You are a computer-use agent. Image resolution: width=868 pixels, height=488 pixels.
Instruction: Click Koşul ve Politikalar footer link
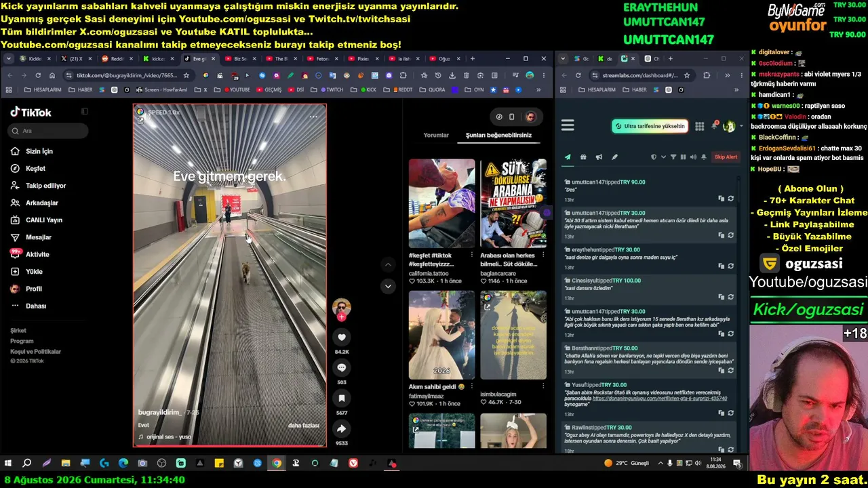35,352
